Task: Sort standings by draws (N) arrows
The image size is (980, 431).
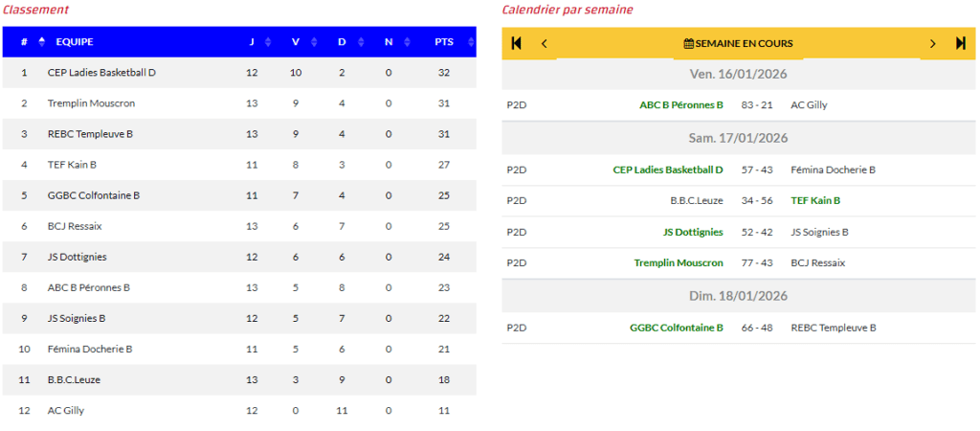Action: 406,42
